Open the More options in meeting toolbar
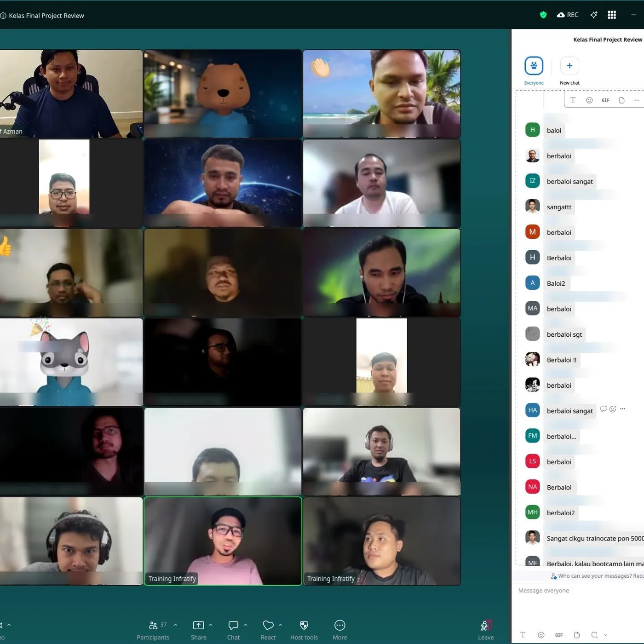The image size is (644, 644). pyautogui.click(x=340, y=630)
